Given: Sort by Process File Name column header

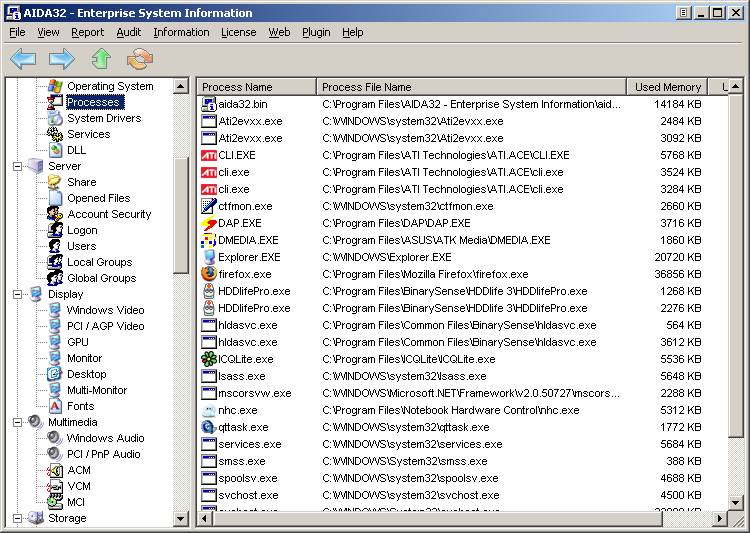Looking at the screenshot, I should pos(472,87).
